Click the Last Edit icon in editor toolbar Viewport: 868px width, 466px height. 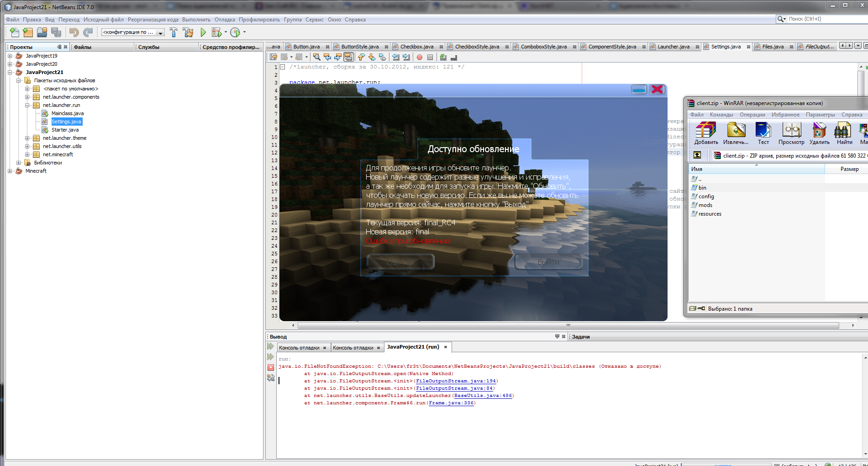coord(274,57)
